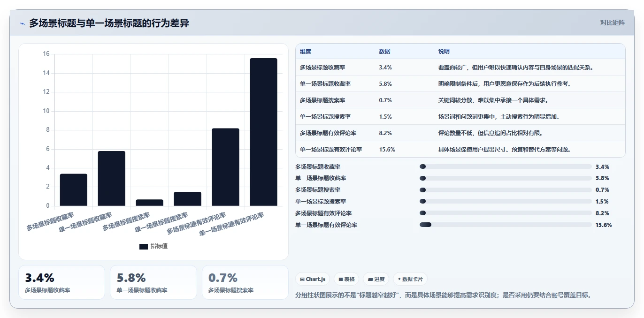Click table cell 单一场景标题有效评论率
The width and height of the screenshot is (644, 318).
tap(331, 150)
